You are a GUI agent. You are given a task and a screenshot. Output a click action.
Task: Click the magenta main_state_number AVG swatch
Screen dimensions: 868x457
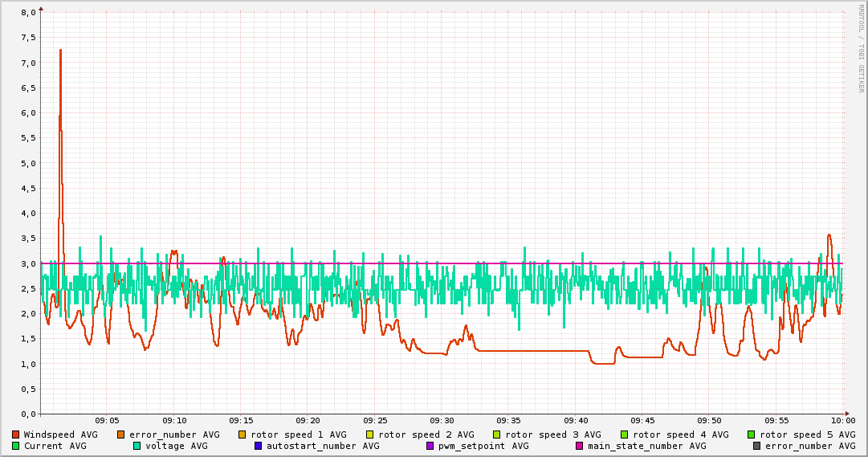[580, 446]
